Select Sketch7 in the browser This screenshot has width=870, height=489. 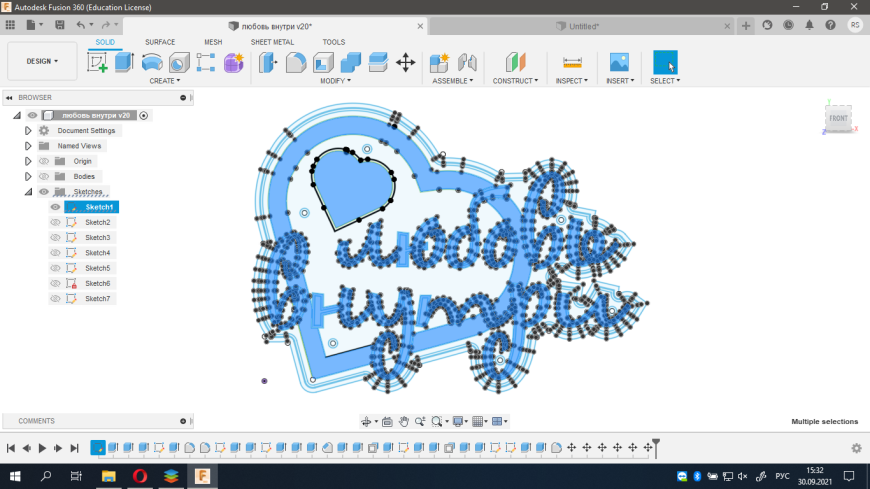(x=97, y=299)
